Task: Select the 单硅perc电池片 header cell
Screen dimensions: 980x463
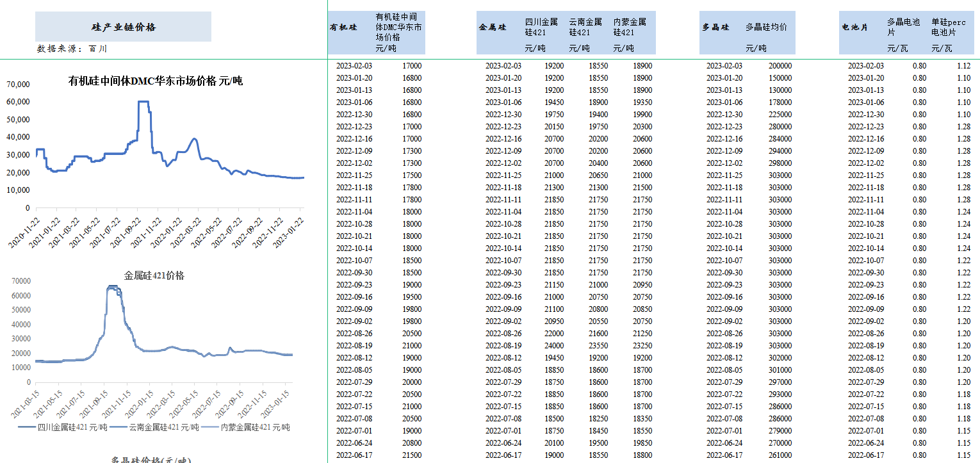Action: click(949, 26)
